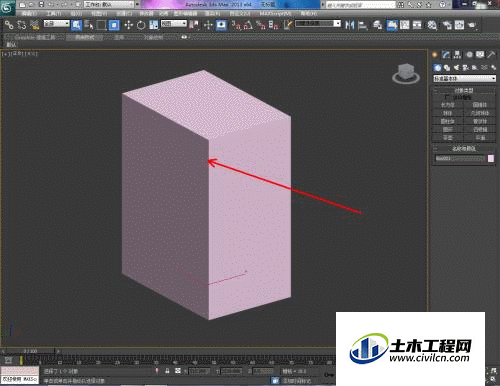Open the Tools menu
500x386 pixels.
[x=53, y=14]
